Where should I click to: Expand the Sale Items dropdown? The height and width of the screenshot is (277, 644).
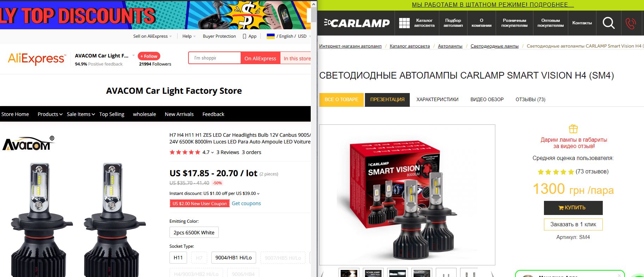click(x=81, y=114)
